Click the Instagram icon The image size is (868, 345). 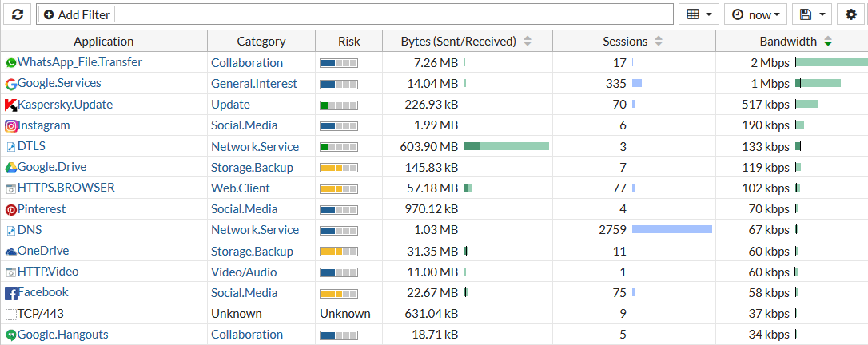(11, 125)
